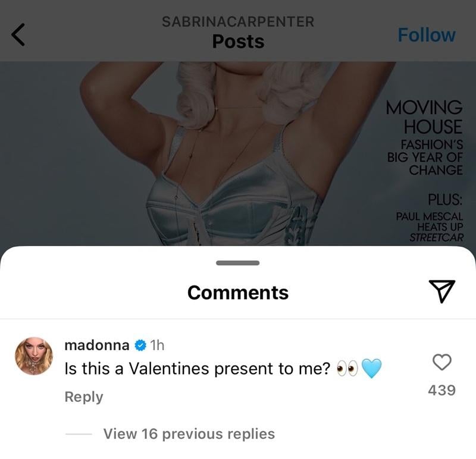Tap the Posts header title
The height and width of the screenshot is (459, 476).
238,41
